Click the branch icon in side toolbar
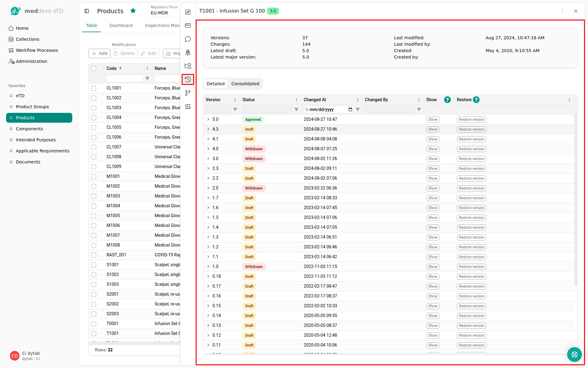The width and height of the screenshot is (588, 368). click(188, 93)
